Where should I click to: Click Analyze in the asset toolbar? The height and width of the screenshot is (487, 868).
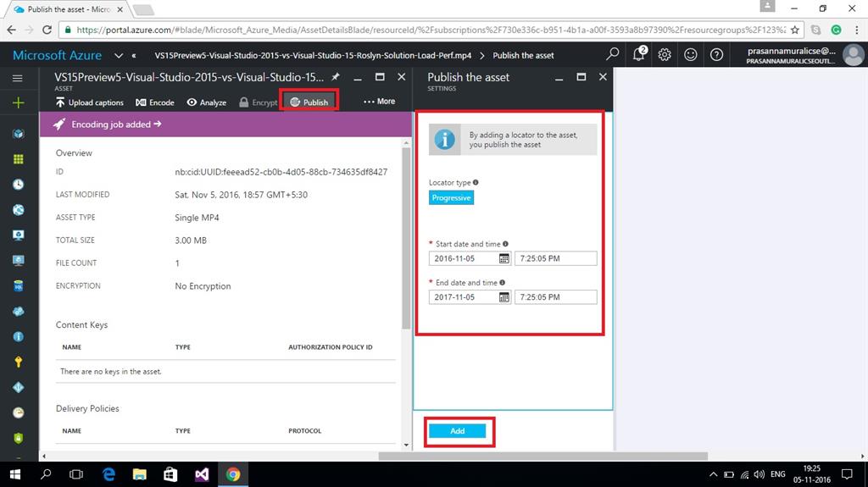coord(207,102)
